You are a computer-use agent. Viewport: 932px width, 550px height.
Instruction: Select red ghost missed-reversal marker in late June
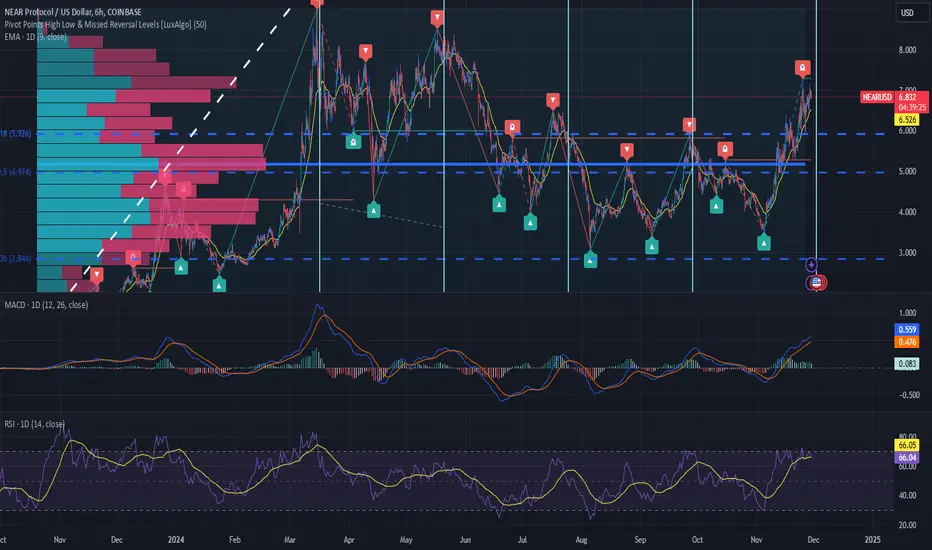pos(512,127)
